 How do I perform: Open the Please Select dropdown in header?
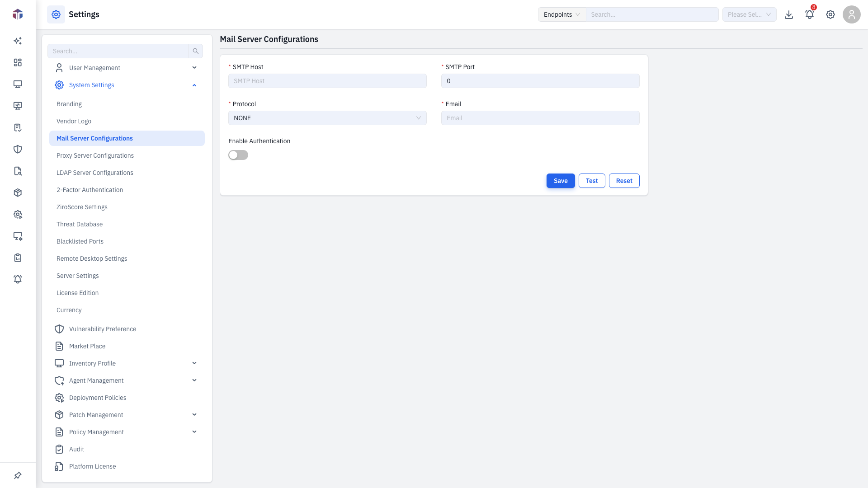[x=750, y=14]
